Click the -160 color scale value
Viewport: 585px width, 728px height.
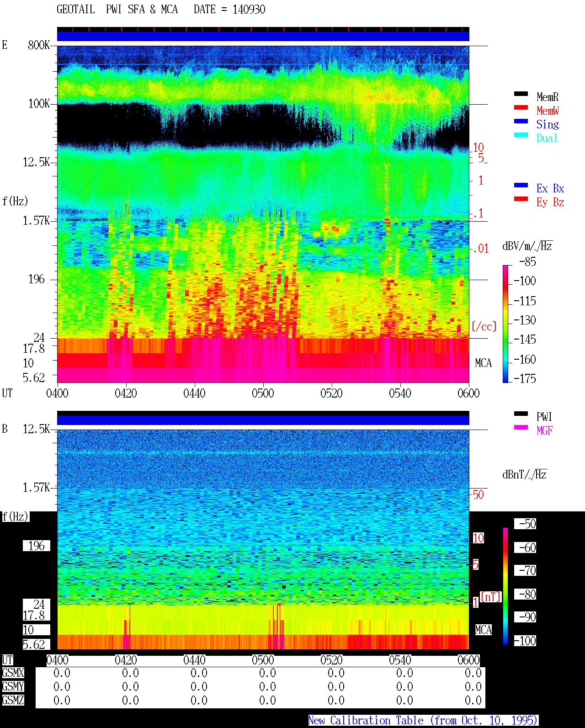point(525,360)
